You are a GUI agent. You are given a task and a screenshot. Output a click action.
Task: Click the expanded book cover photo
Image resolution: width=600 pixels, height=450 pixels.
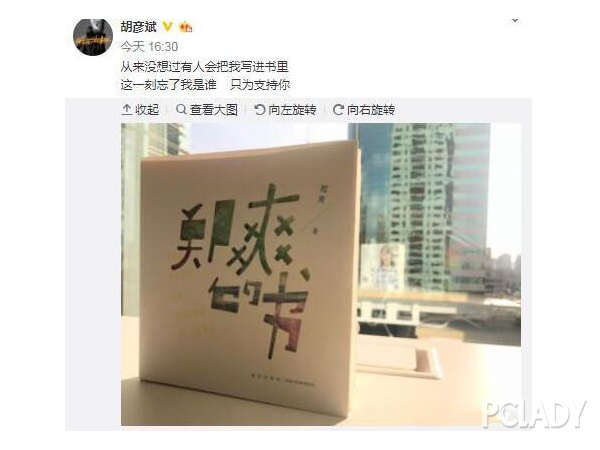pyautogui.click(x=321, y=274)
